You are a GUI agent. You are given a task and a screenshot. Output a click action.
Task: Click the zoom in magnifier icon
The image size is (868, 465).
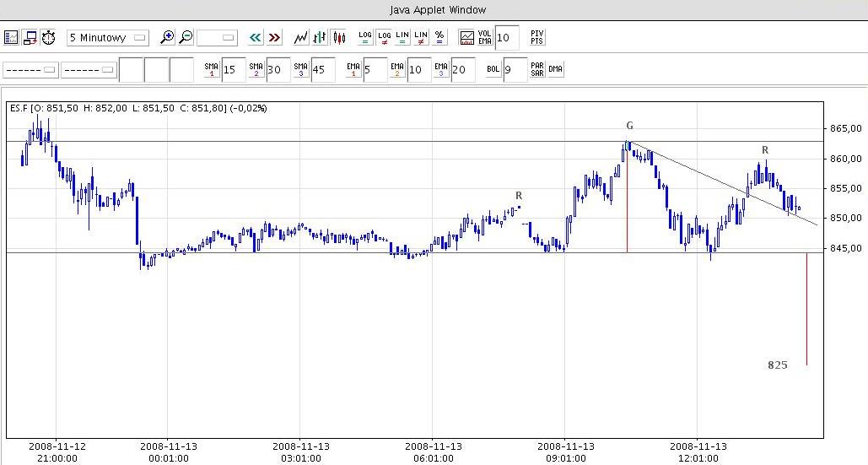point(167,37)
